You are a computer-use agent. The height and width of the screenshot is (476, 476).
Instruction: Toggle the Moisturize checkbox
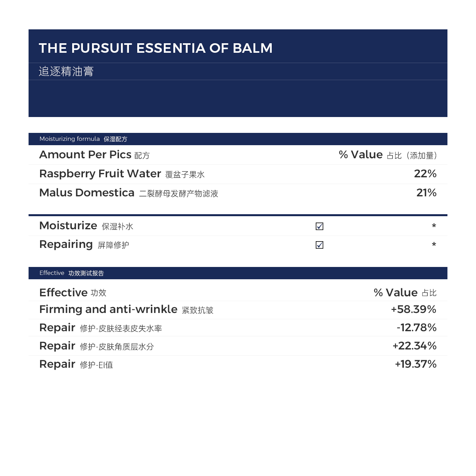pyautogui.click(x=319, y=226)
